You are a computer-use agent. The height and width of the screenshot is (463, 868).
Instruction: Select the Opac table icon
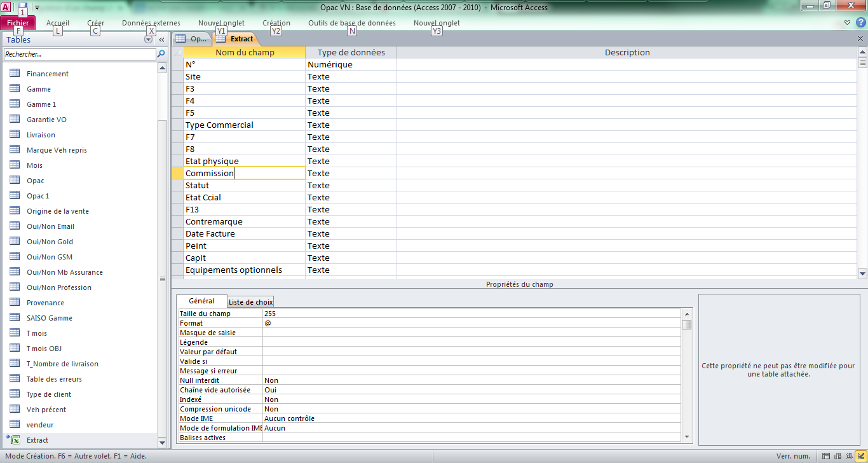(x=15, y=181)
